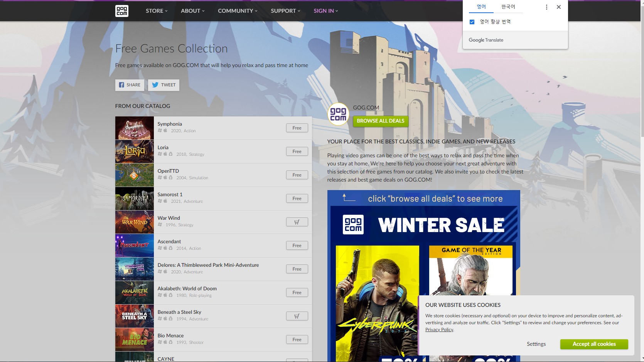Open The Witcher Game of the Year cover
644x362 pixels.
click(x=471, y=271)
